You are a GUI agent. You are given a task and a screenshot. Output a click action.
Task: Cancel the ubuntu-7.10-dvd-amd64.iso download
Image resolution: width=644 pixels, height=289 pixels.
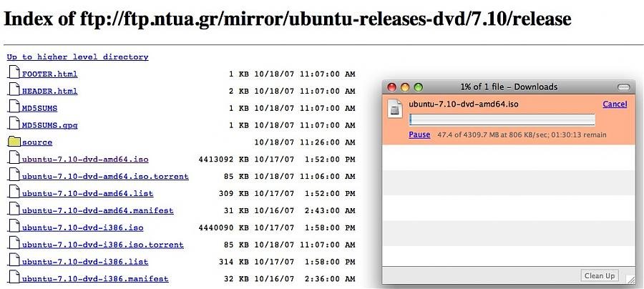click(614, 104)
